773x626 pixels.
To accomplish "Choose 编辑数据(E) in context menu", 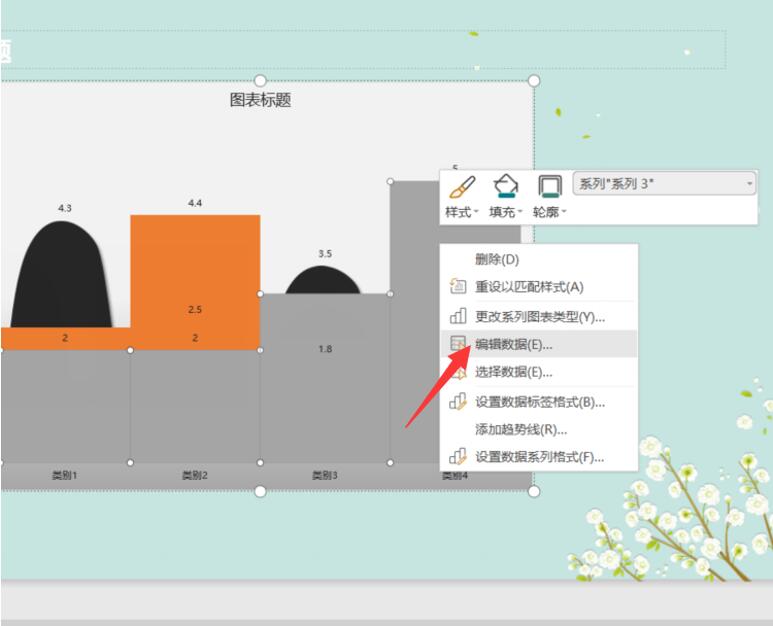I will tap(538, 344).
